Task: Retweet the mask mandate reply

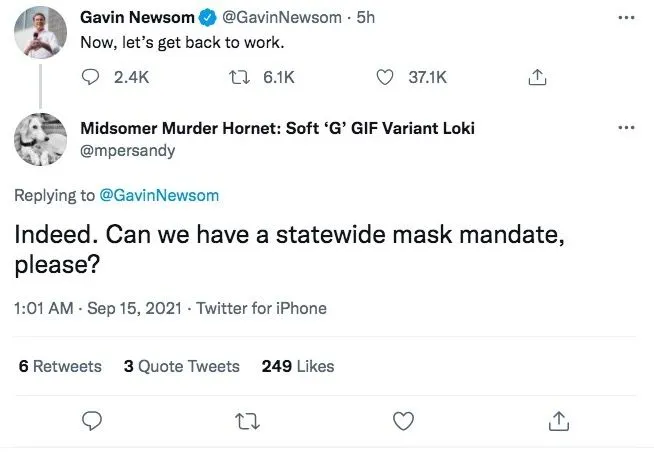Action: pos(246,421)
